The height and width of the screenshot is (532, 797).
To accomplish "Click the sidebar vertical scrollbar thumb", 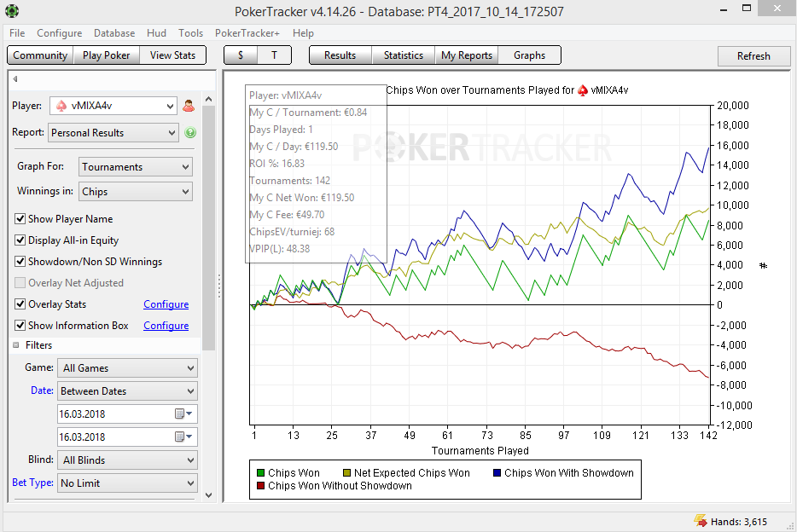I will click(x=208, y=228).
